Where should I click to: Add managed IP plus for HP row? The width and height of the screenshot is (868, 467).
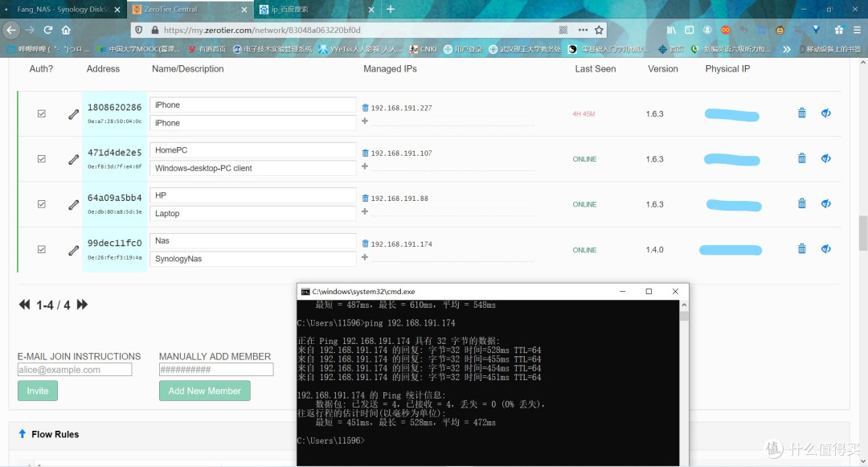click(365, 211)
